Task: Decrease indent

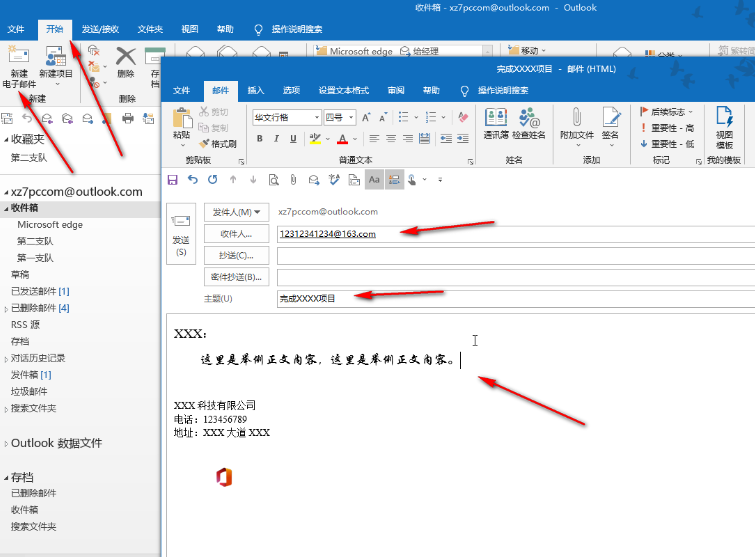Action: pyautogui.click(x=446, y=139)
